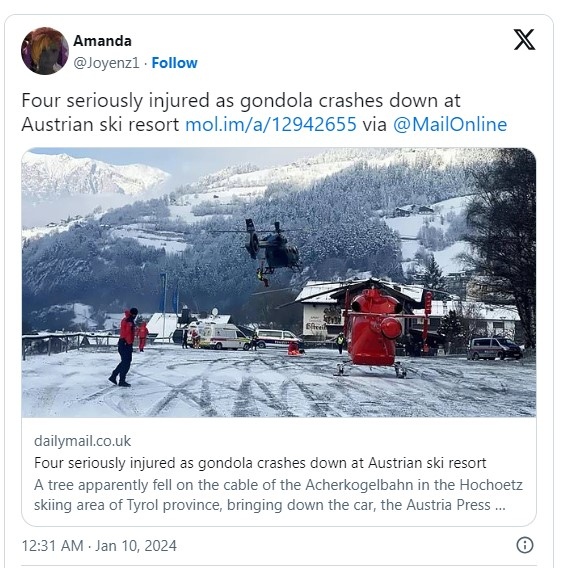
Task: Open the helicopter rescue preview image
Action: tap(279, 282)
